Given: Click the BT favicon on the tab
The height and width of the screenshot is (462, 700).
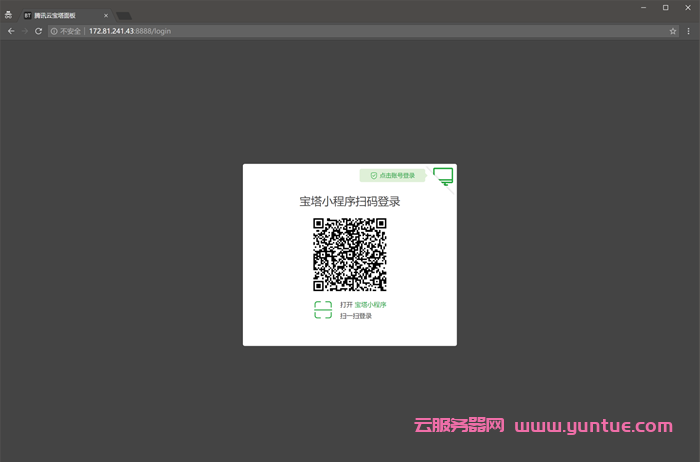Looking at the screenshot, I should [x=27, y=16].
